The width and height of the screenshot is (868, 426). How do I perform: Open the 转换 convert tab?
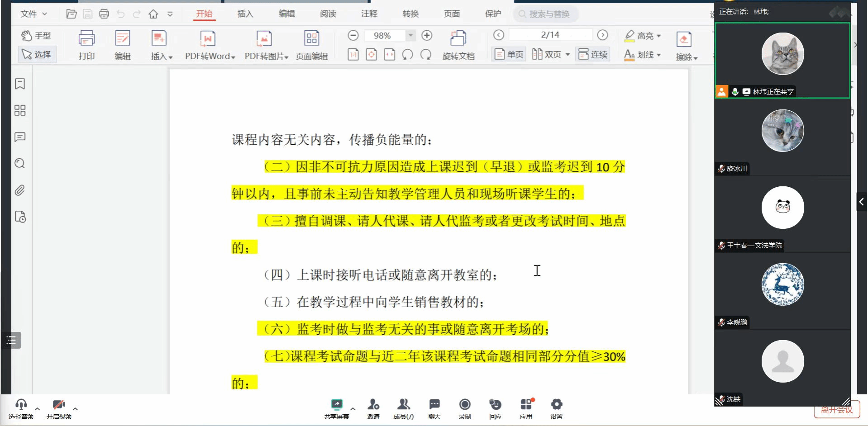coord(410,14)
